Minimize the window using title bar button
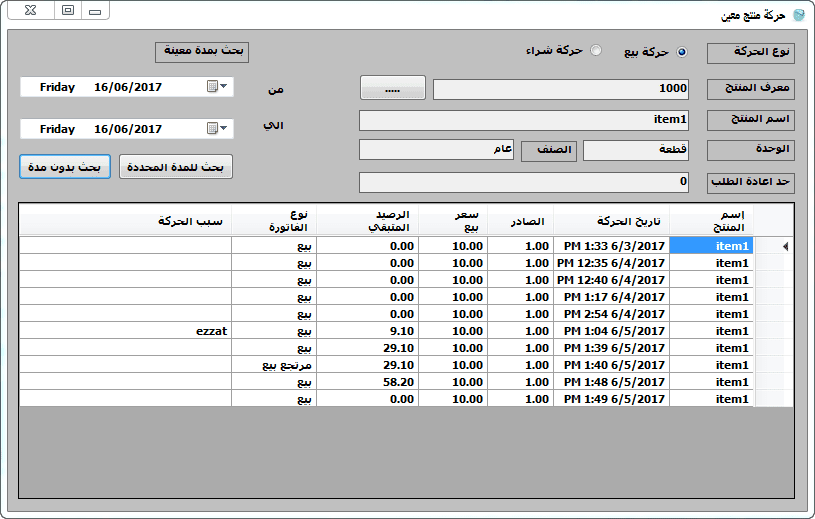This screenshot has width=815, height=519. tap(94, 12)
